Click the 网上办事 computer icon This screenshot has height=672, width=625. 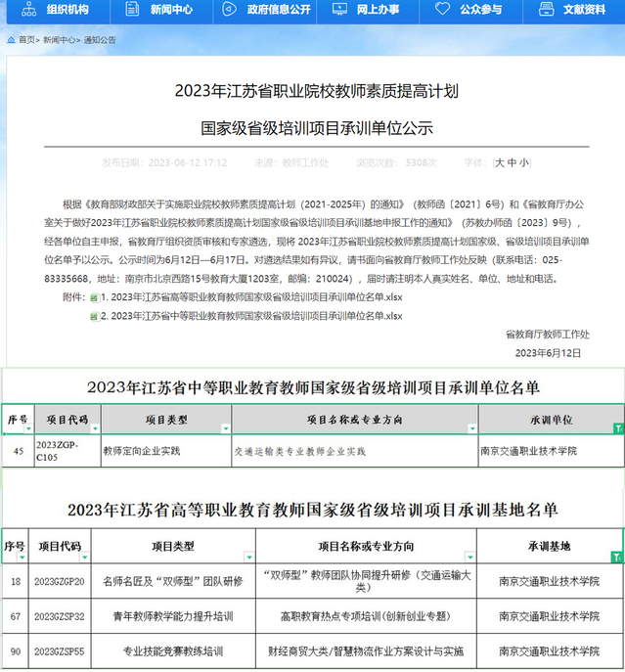[x=338, y=11]
